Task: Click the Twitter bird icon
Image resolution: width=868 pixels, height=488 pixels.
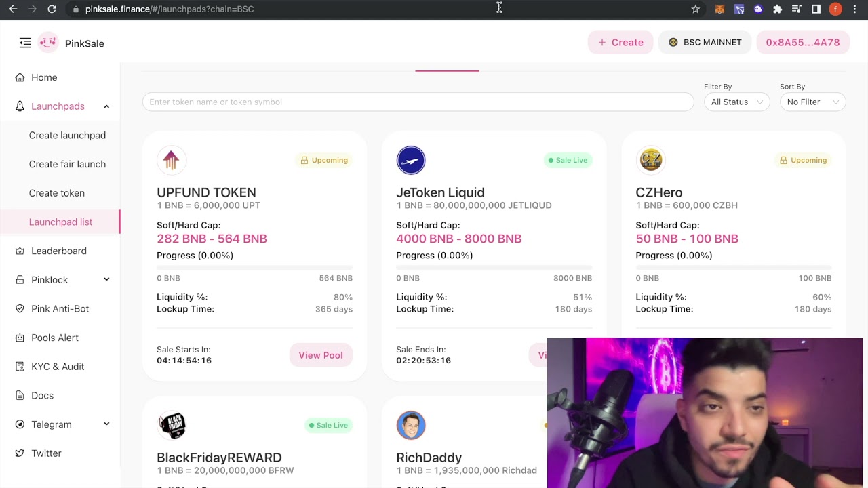Action: click(x=20, y=453)
